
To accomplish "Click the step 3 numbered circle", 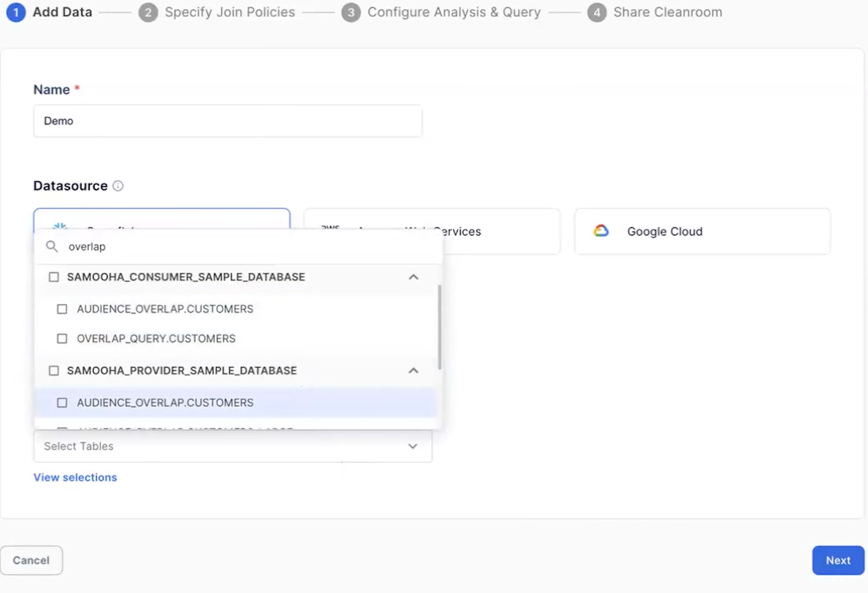I will pos(351,12).
